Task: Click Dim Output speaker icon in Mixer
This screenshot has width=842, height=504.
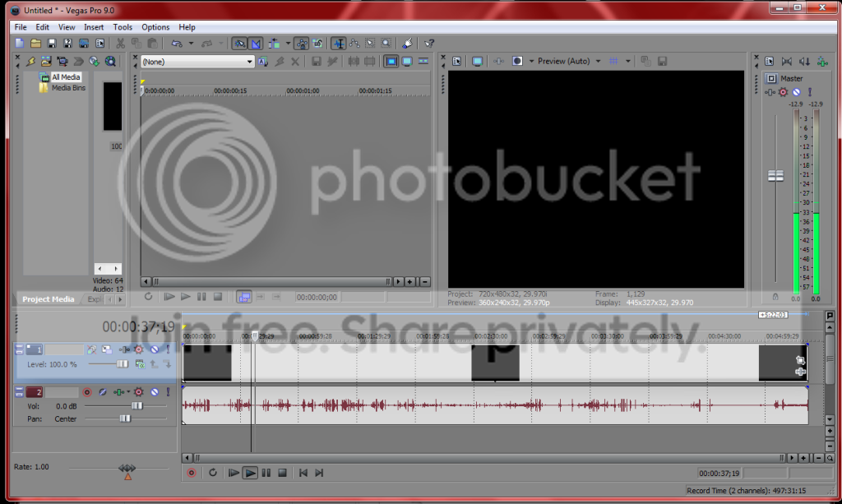Action: [804, 62]
